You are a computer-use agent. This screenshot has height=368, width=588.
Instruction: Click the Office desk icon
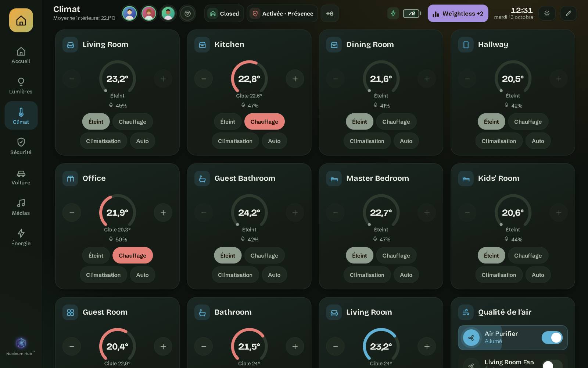point(70,178)
